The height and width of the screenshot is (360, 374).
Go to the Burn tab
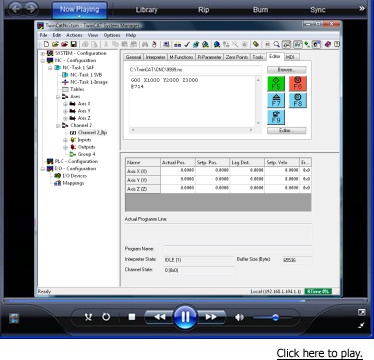pos(260,10)
